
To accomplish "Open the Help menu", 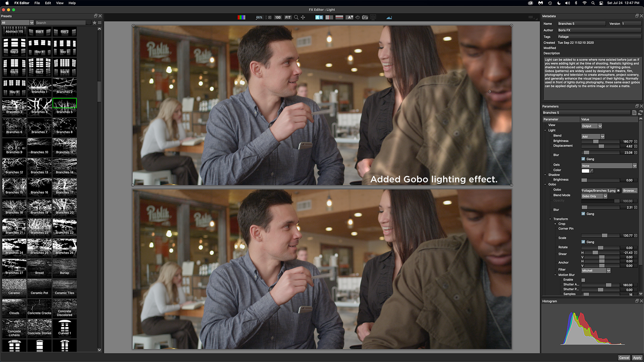I will [x=72, y=3].
